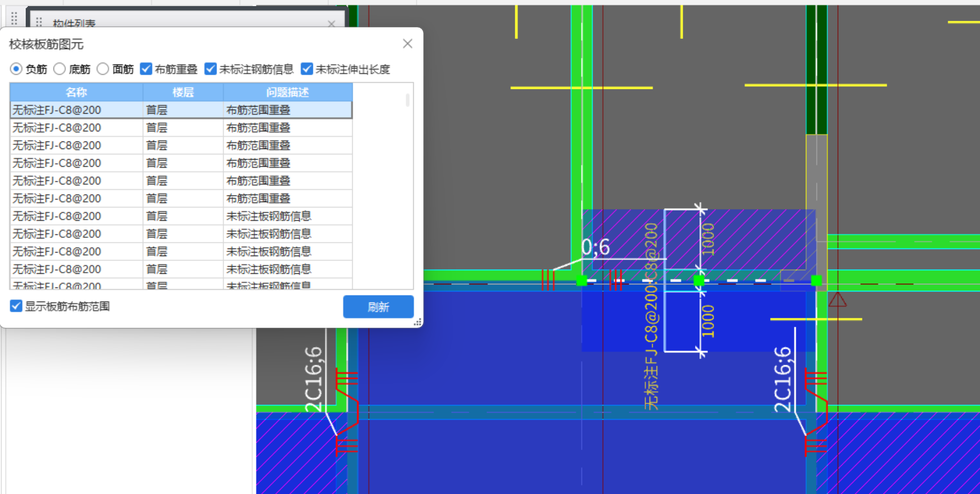Select the 负筋 radio button
The width and height of the screenshot is (980, 494).
coord(16,69)
